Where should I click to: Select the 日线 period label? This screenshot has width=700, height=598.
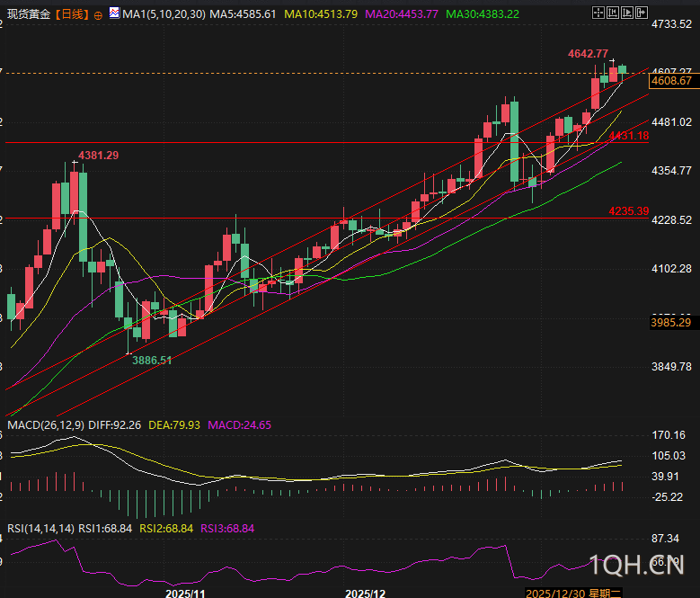point(72,14)
